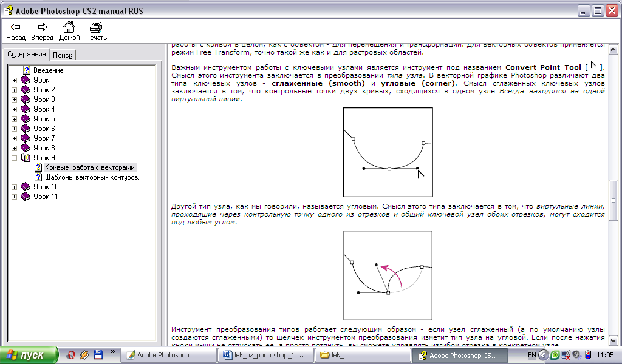
Task: Click the bold Convert Point Tool text
Action: click(543, 67)
